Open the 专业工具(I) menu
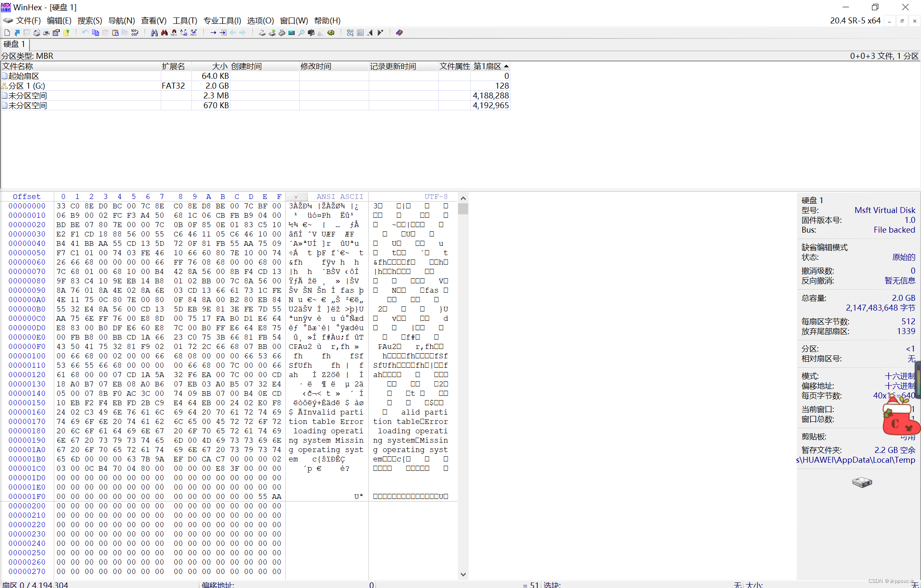The width and height of the screenshot is (921, 588). [222, 20]
